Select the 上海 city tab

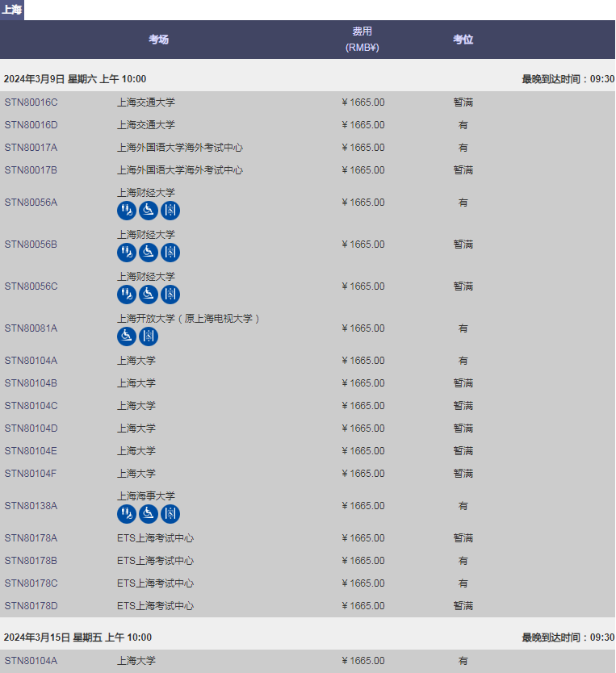point(12,10)
